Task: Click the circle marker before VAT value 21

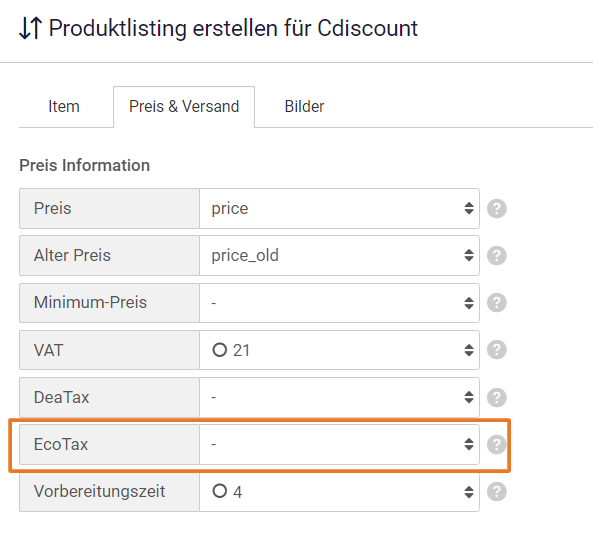Action: pos(220,350)
